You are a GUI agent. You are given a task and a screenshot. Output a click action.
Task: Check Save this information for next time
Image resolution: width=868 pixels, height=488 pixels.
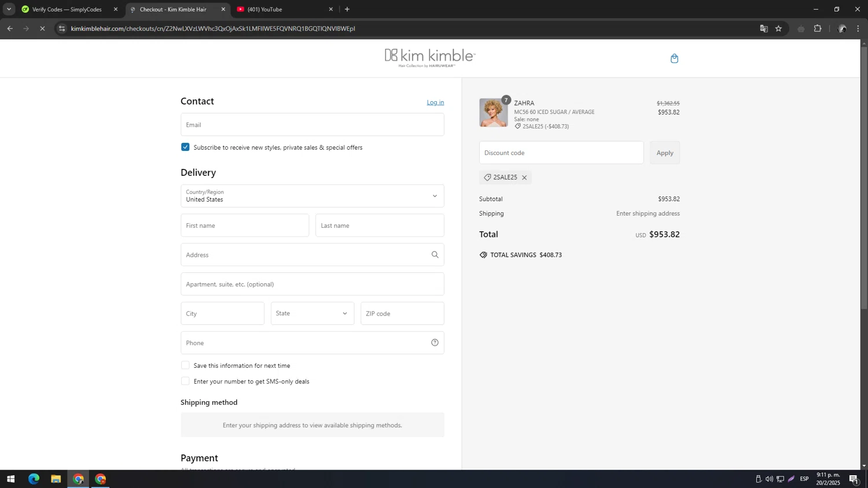point(185,365)
